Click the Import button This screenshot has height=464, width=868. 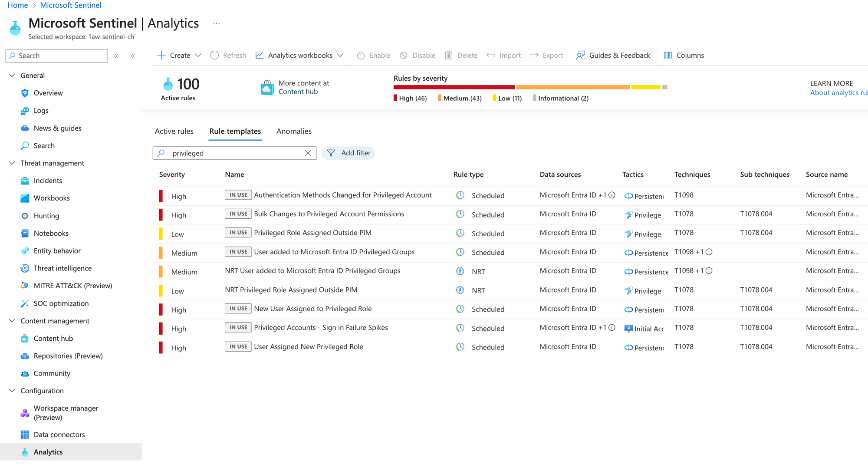point(504,55)
